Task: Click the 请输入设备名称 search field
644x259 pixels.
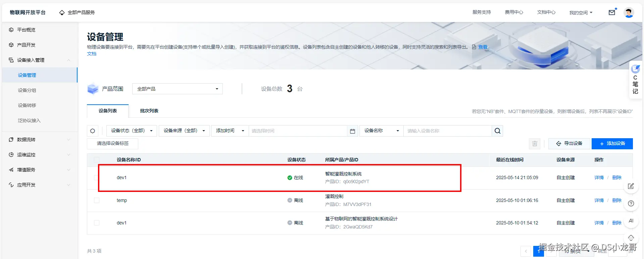Action: click(447, 131)
